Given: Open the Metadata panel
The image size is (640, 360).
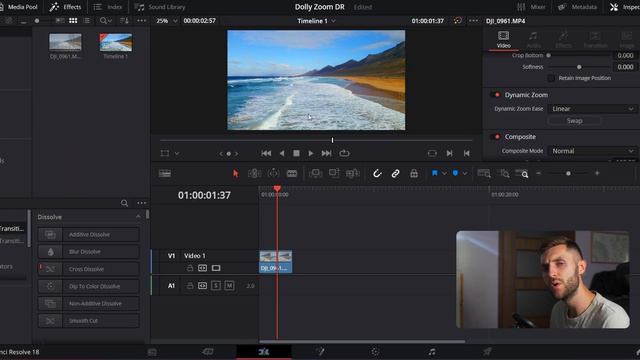Looking at the screenshot, I should coord(577,7).
